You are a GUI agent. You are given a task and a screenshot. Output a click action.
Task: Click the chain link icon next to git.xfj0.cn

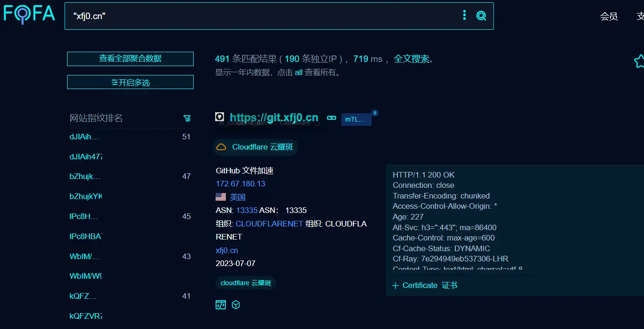[331, 118]
